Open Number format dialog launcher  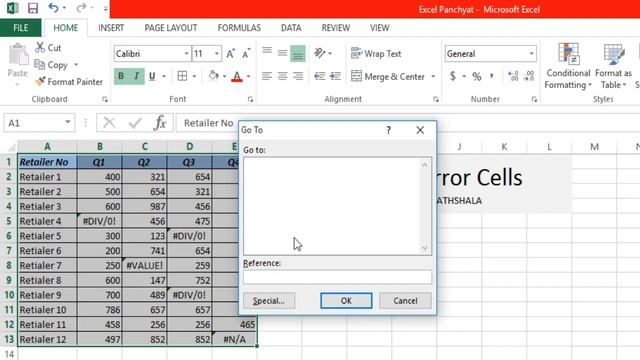[534, 99]
